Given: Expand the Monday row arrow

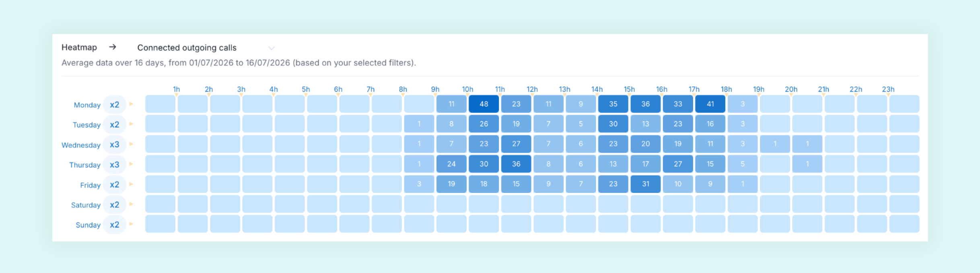Looking at the screenshot, I should [131, 104].
